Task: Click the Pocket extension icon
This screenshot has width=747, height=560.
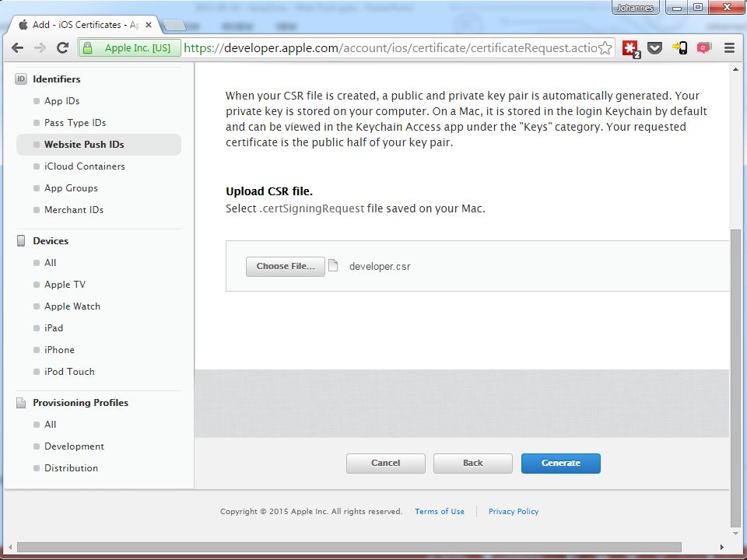Action: tap(654, 47)
